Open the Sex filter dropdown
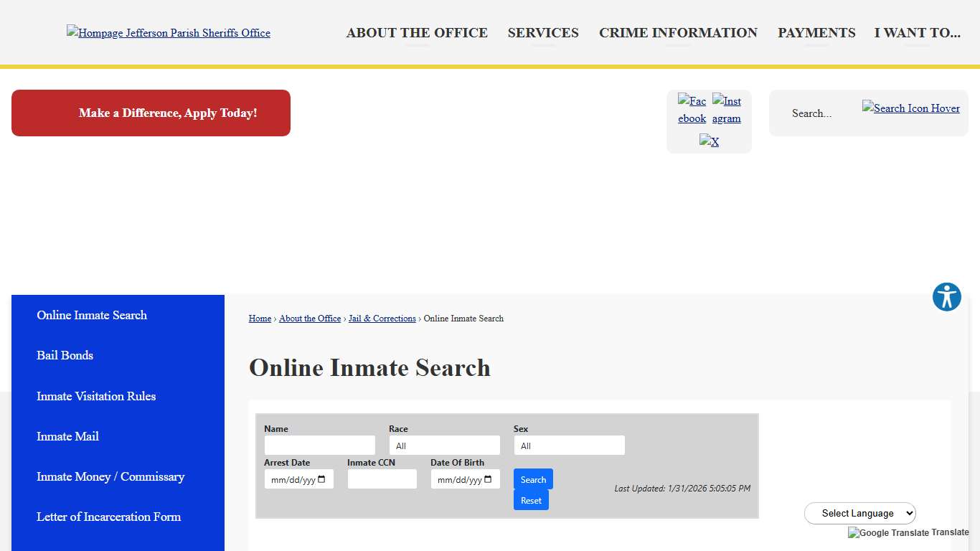Screen dimensions: 980x551 [x=569, y=445]
